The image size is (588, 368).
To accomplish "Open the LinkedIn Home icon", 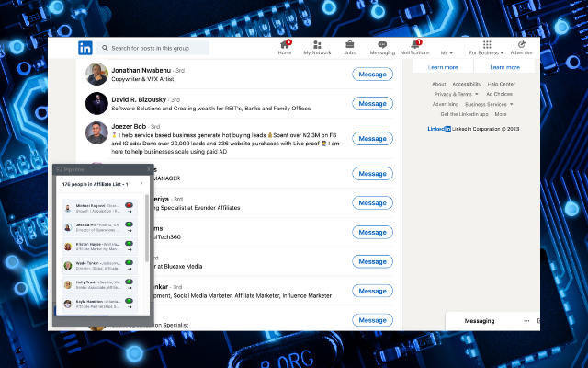I will pyautogui.click(x=285, y=45).
